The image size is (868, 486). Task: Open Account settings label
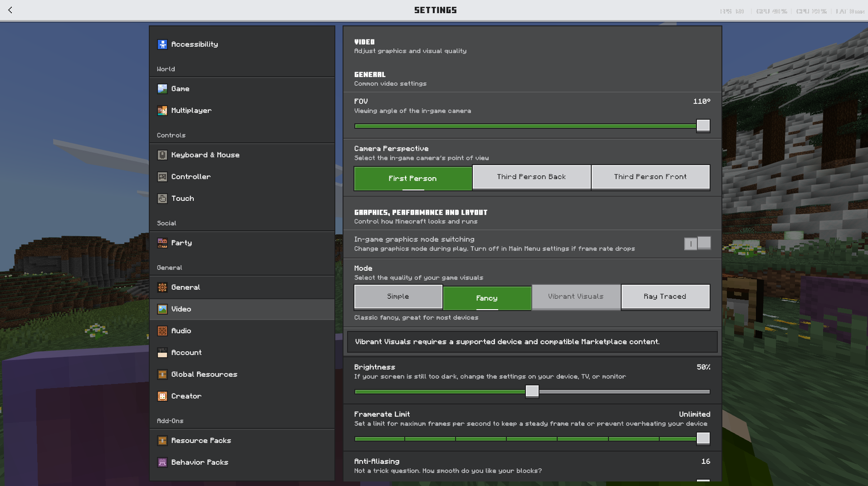point(186,353)
